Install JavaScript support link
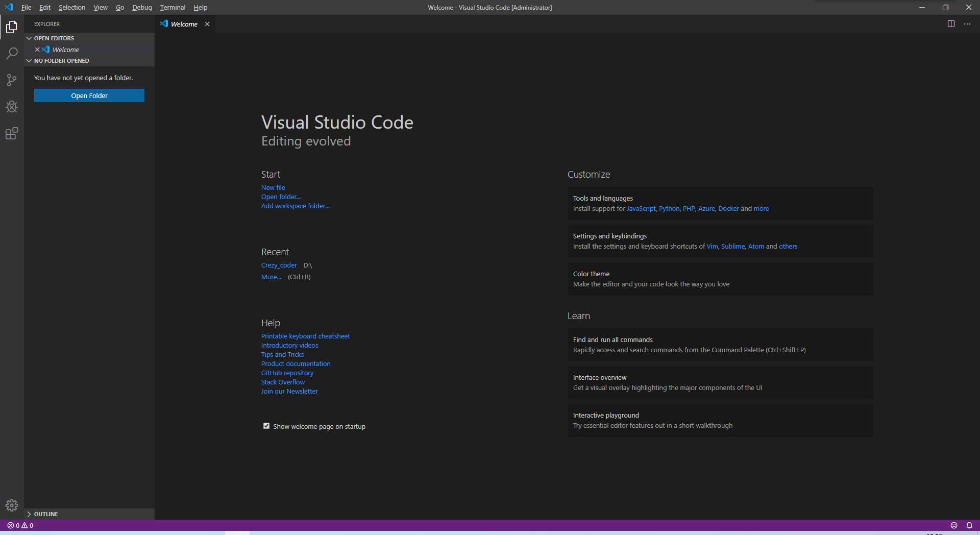The height and width of the screenshot is (535, 980). click(641, 208)
